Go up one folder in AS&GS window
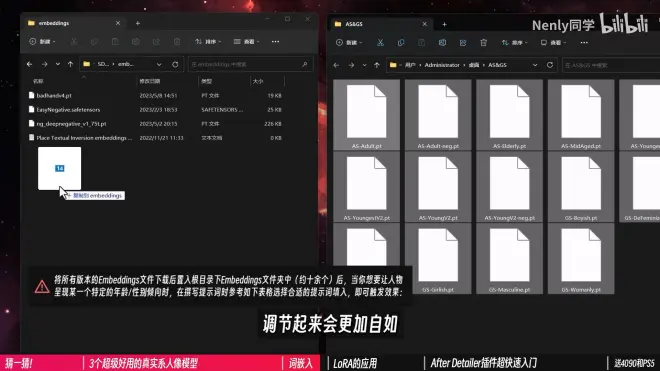 (x=377, y=65)
